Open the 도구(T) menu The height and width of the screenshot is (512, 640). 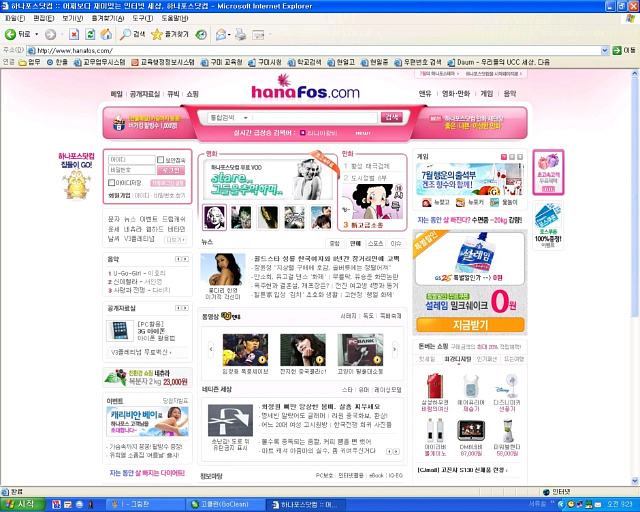[x=142, y=18]
